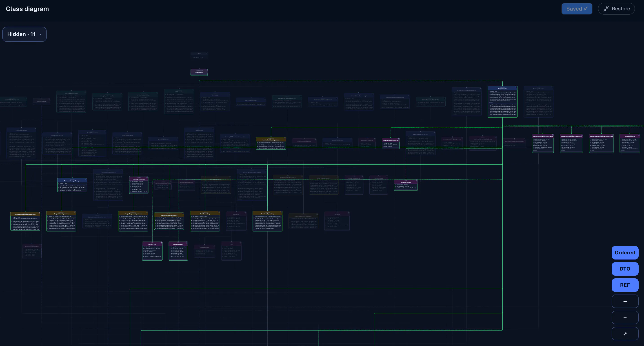Viewport: 644px width, 346px height.
Task: Select the FirebaseStorageManager class title
Action: click(x=72, y=181)
